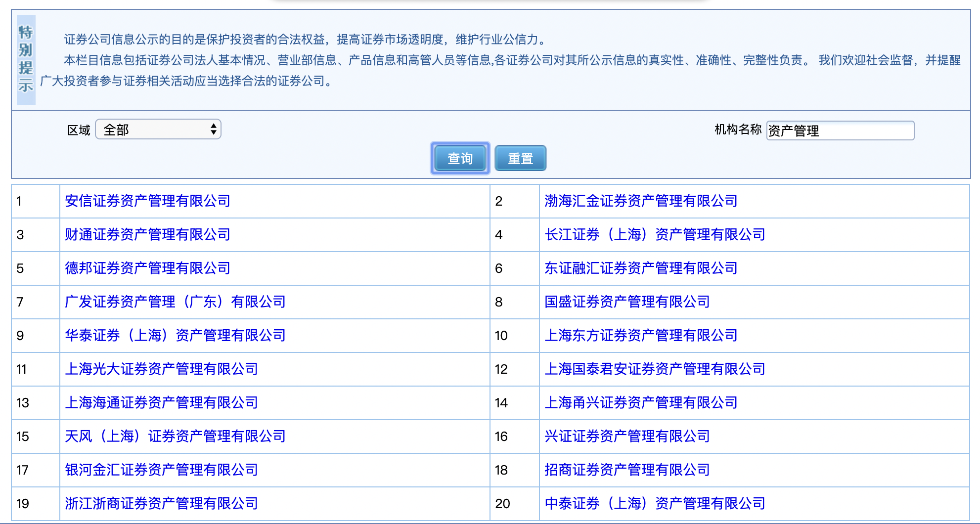The image size is (980, 524).
Task: Open 兴证证券资产管理有限公司 link
Action: pyautogui.click(x=627, y=436)
